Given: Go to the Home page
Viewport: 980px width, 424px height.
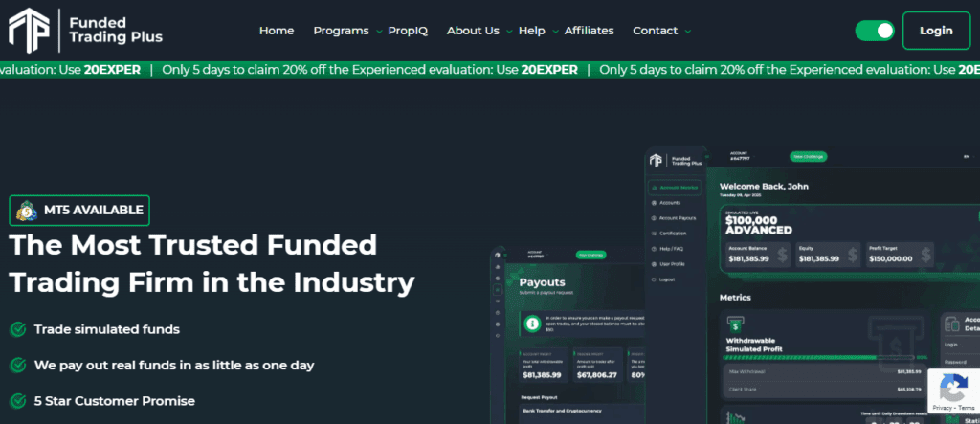Looking at the screenshot, I should [x=277, y=31].
